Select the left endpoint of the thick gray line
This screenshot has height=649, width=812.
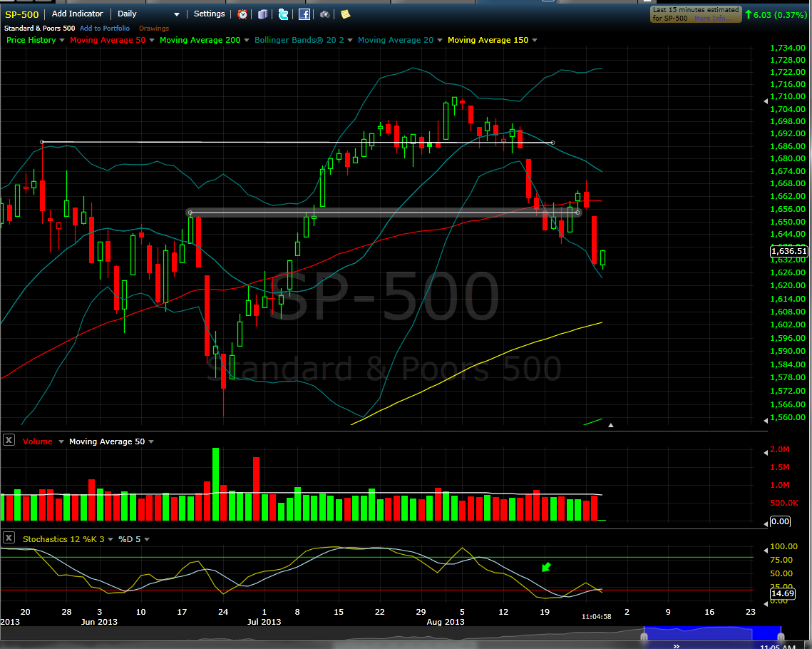point(190,213)
